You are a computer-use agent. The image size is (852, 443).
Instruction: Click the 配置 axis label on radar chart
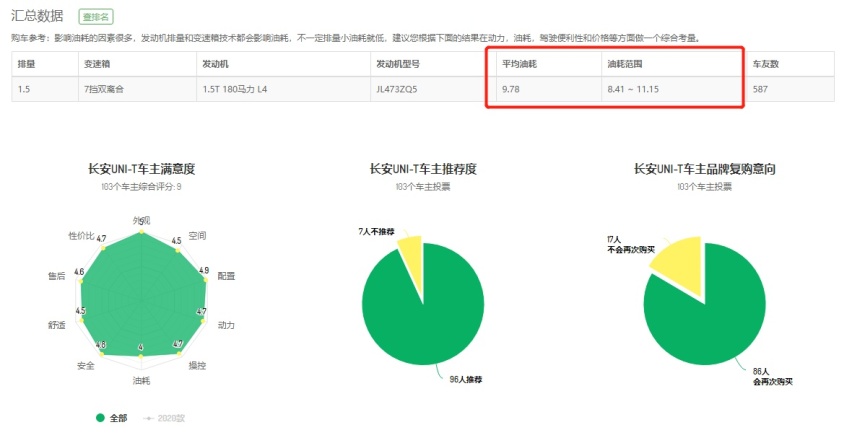[226, 276]
